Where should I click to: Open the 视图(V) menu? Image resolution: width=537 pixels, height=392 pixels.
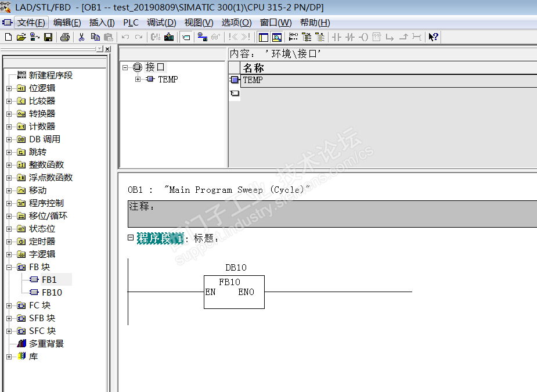(x=199, y=23)
